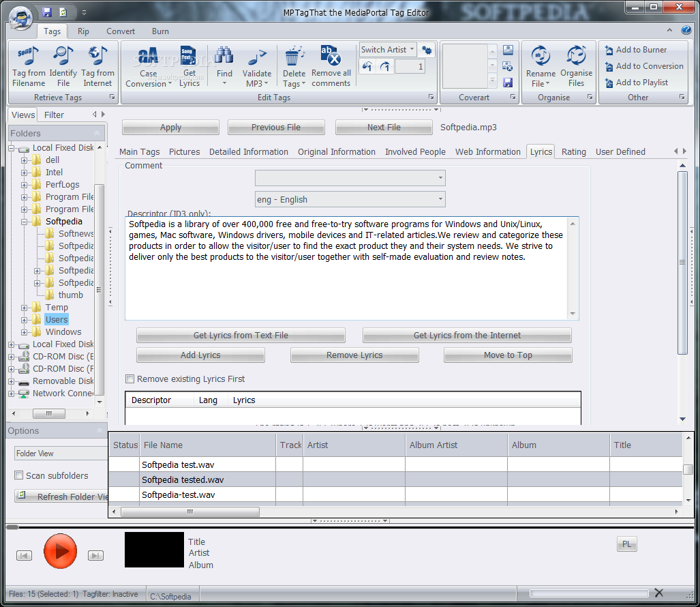
Task: Open the Main Tags tab
Action: coord(139,152)
